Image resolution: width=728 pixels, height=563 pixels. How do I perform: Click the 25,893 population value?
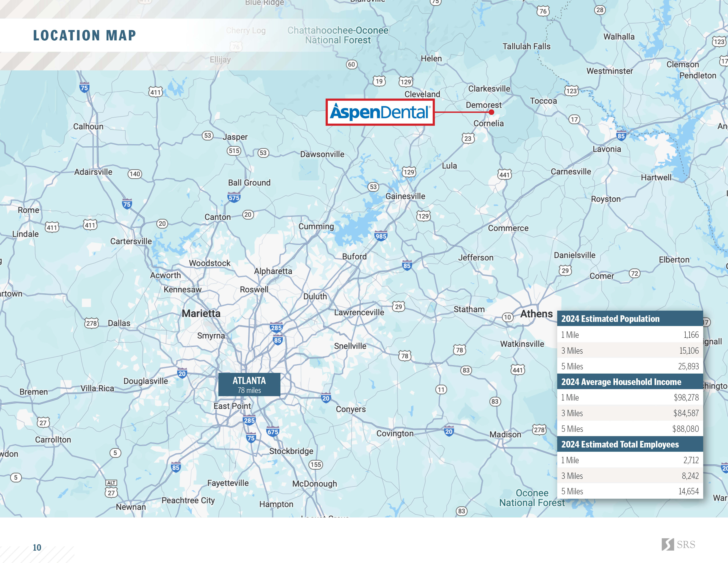688,366
